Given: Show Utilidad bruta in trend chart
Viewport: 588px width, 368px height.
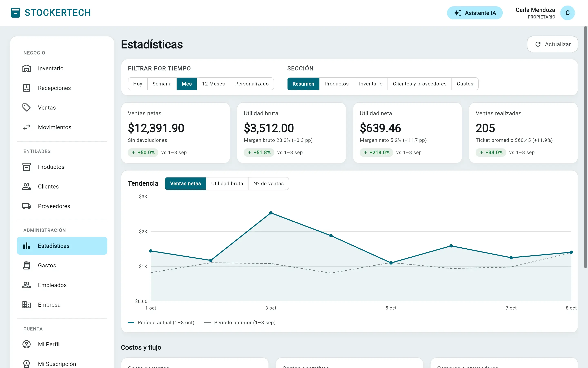Looking at the screenshot, I should coord(227,184).
